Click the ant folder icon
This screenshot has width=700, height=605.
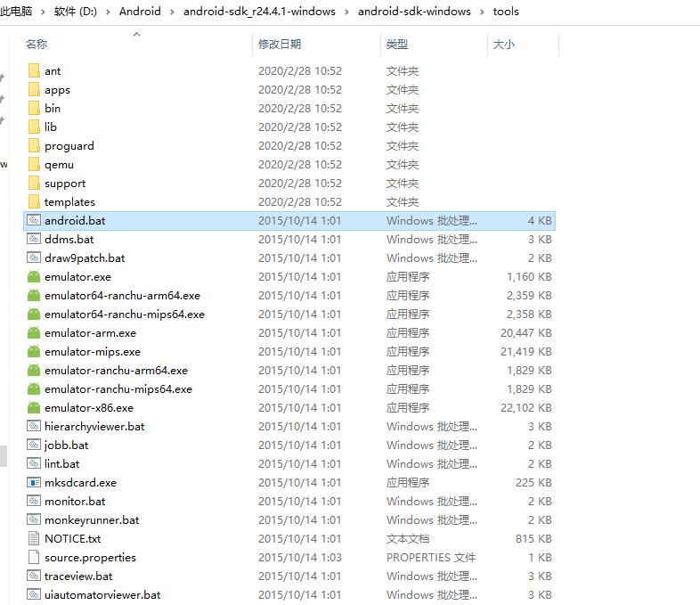(x=34, y=70)
